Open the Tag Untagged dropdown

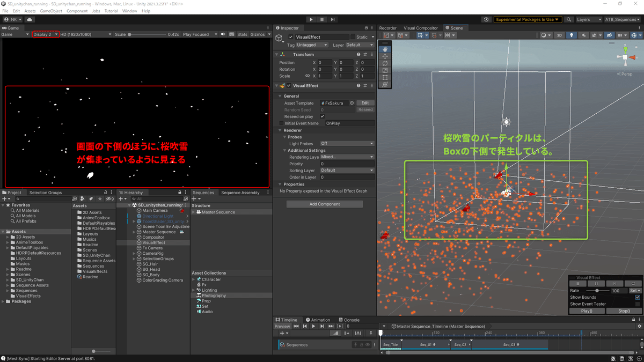point(312,45)
